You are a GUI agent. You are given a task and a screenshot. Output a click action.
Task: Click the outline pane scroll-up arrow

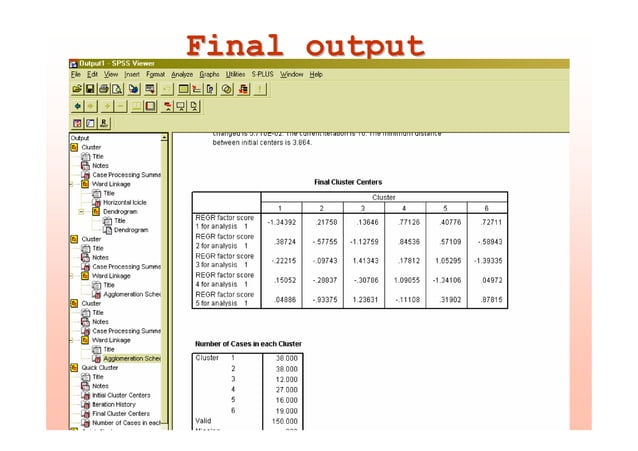(164, 138)
